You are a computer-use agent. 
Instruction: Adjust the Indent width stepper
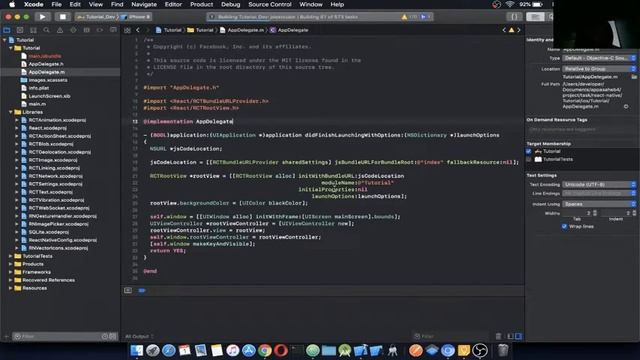634,213
